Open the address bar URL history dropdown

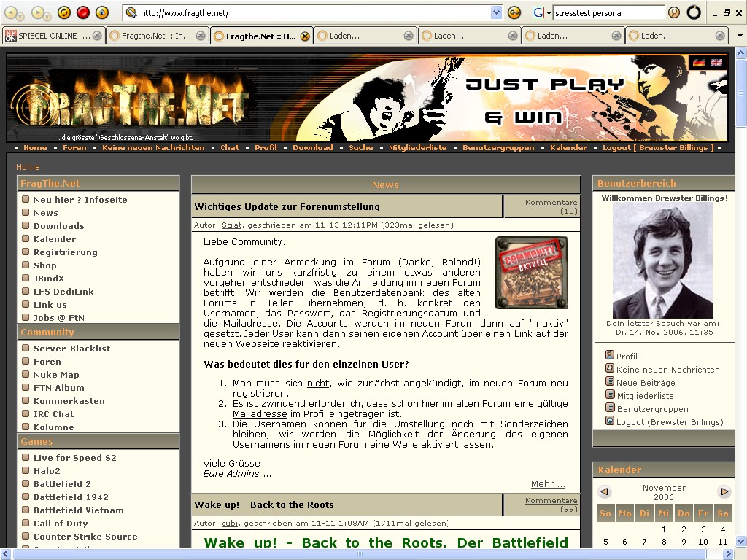496,12
